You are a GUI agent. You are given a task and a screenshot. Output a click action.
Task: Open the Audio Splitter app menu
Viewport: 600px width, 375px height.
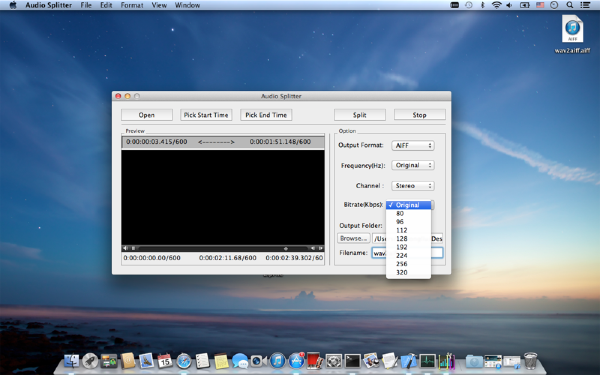coord(49,5)
